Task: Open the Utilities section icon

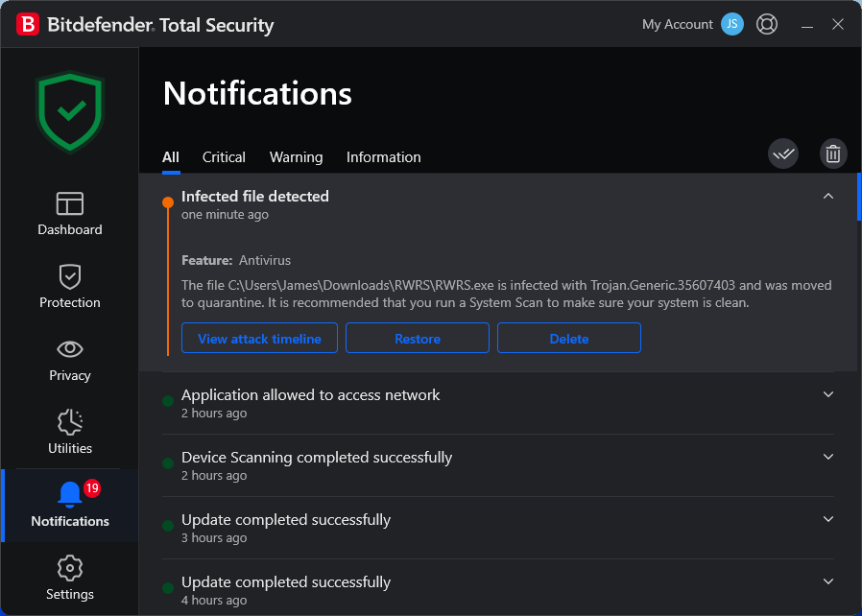Action: coord(70,422)
